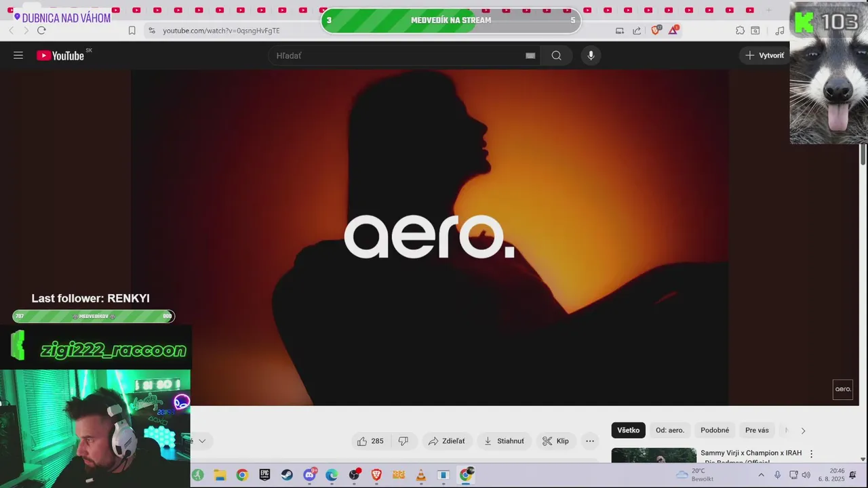Start voice search with the microphone
Viewport: 868px width, 488px height.
point(591,56)
